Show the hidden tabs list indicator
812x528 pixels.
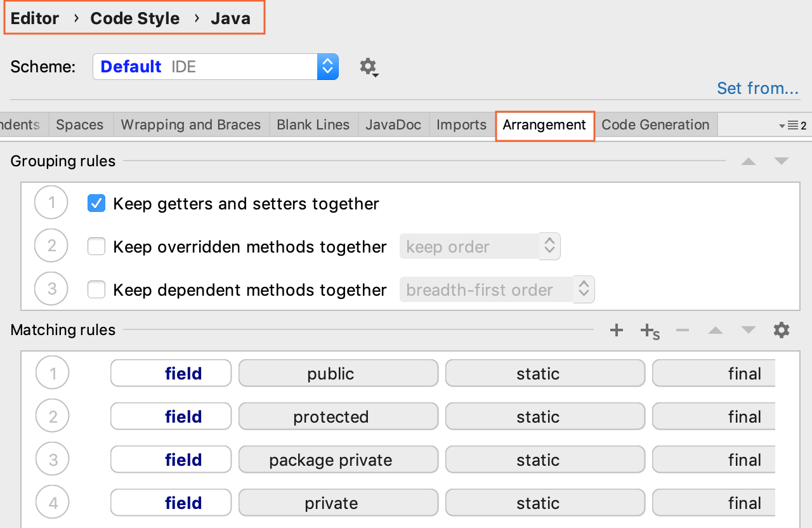pos(792,126)
